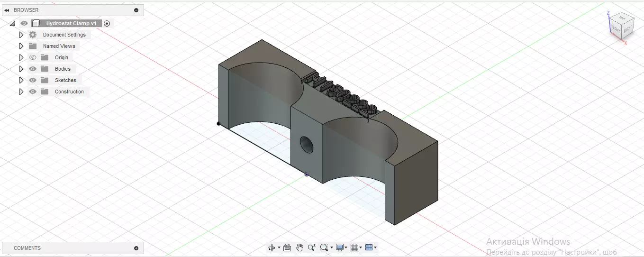Image resolution: width=644 pixels, height=257 pixels.
Task: Select Origin tree item
Action: [62, 57]
